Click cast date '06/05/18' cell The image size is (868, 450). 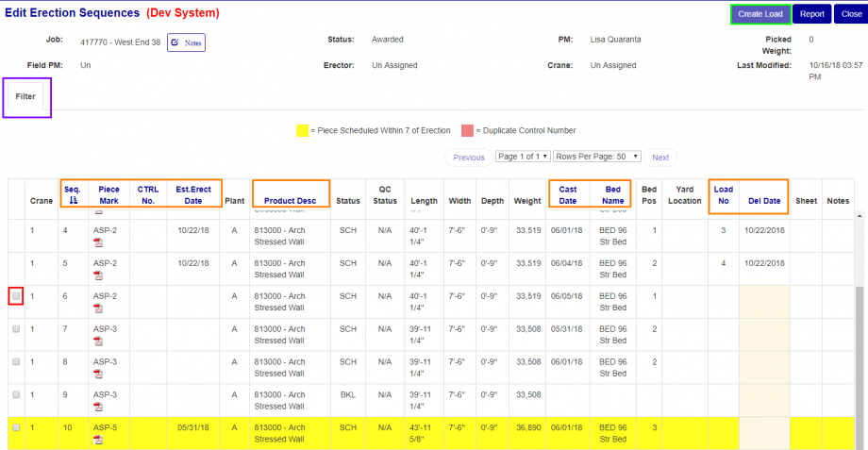click(x=566, y=296)
